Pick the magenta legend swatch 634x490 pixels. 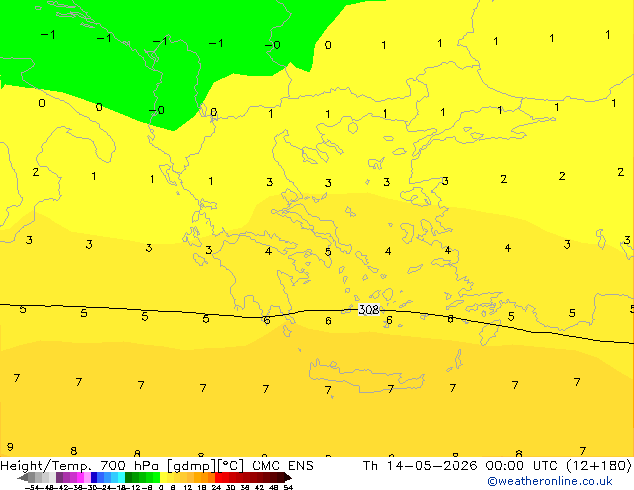click(80, 477)
